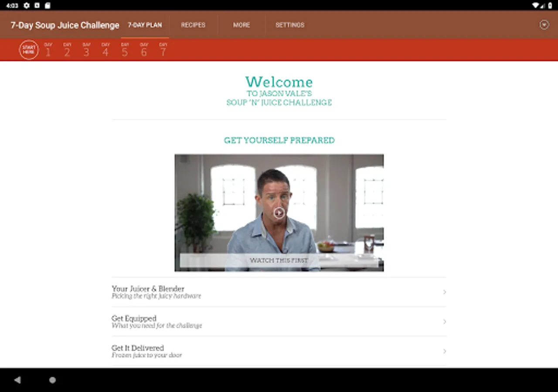Tap the Get Yourself Prepared heading
This screenshot has height=392, width=558.
pos(279,140)
